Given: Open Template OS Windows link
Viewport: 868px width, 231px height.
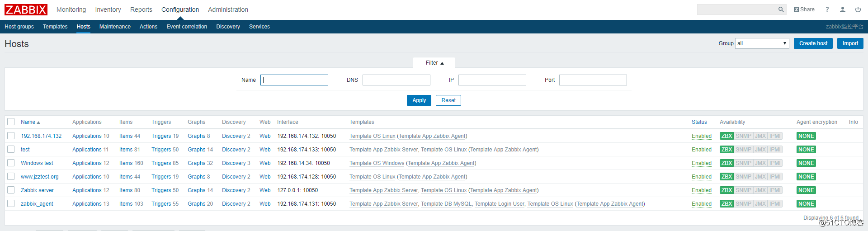Looking at the screenshot, I should [377, 163].
